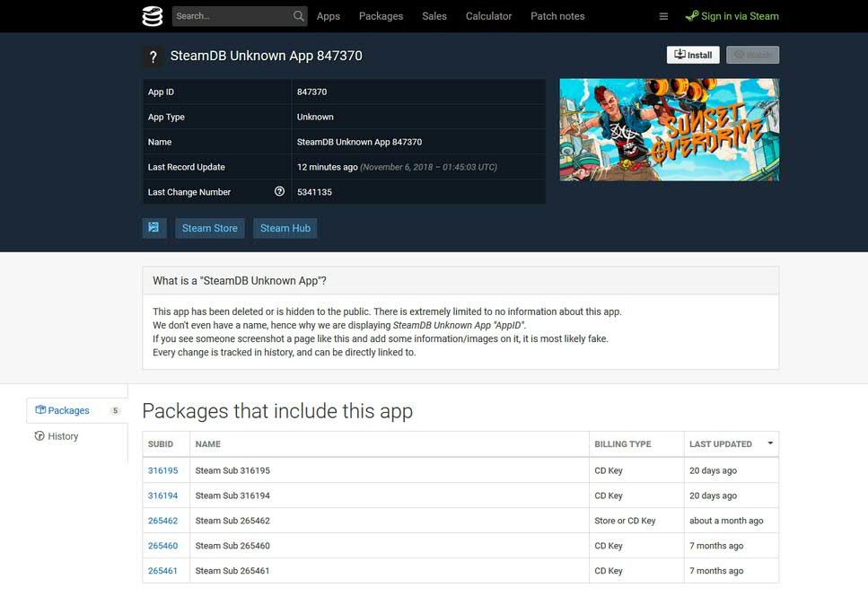Click the "Packages that include this app" heading
The image size is (868, 614).
(277, 411)
